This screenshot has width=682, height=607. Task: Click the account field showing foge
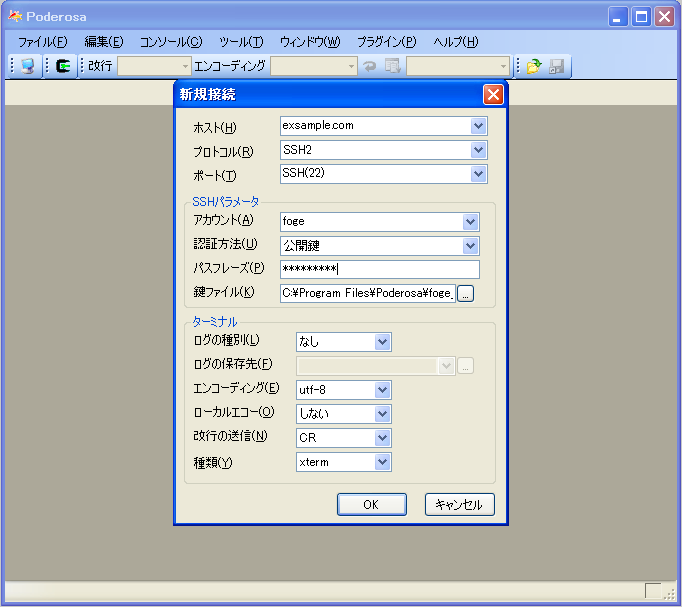372,222
